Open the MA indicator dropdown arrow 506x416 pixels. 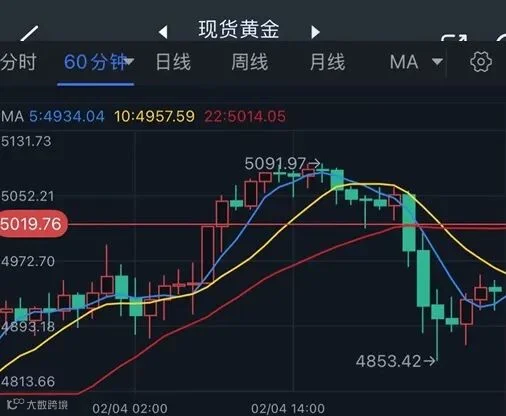(437, 62)
